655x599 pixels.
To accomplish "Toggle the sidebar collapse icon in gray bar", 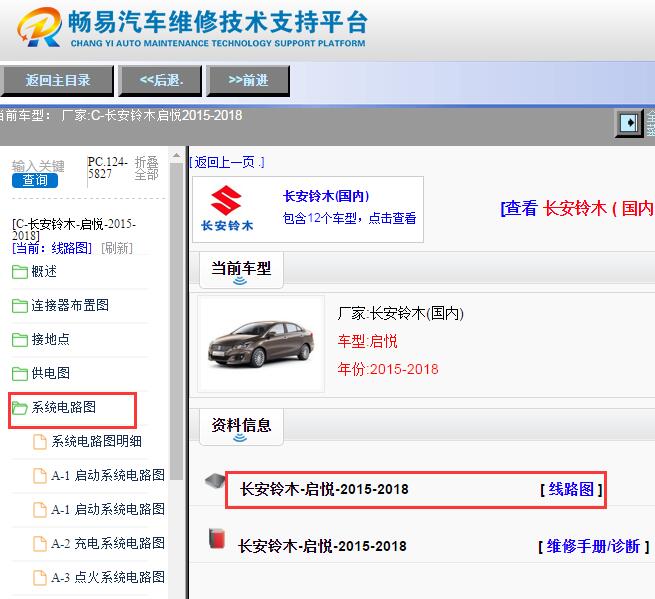I will [x=629, y=123].
